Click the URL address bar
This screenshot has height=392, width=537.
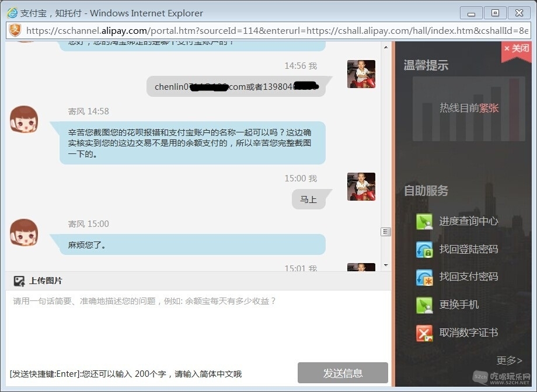tap(268, 31)
